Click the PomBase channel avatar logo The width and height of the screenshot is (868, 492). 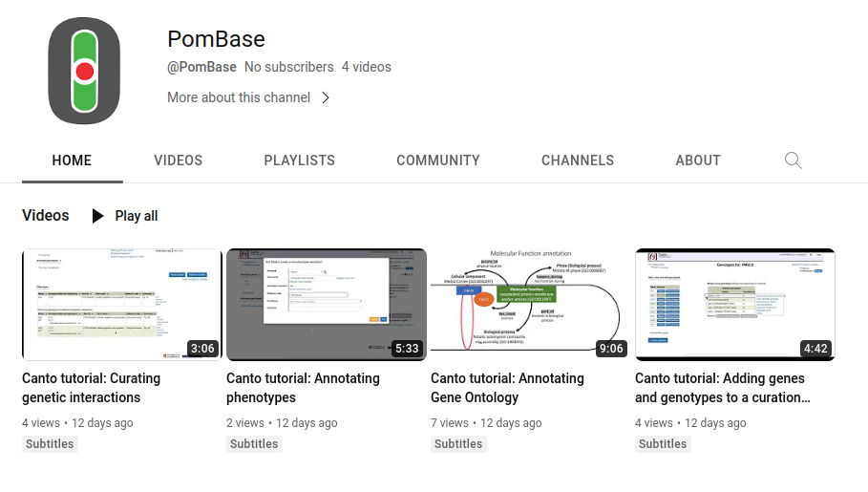(84, 71)
